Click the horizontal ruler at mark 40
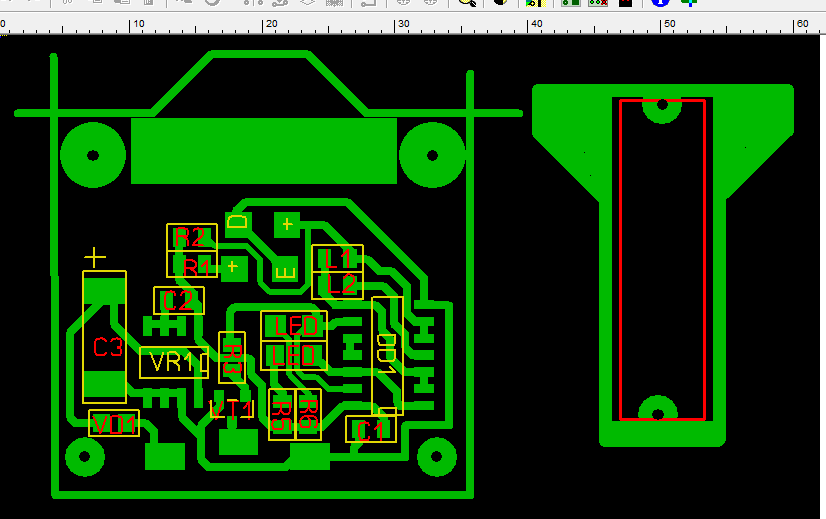 click(535, 24)
